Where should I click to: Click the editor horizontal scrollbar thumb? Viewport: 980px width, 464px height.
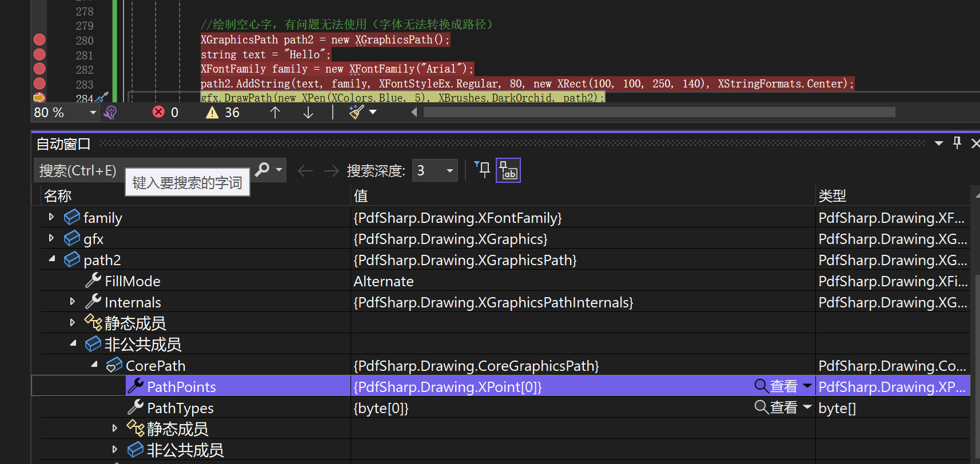point(659,112)
